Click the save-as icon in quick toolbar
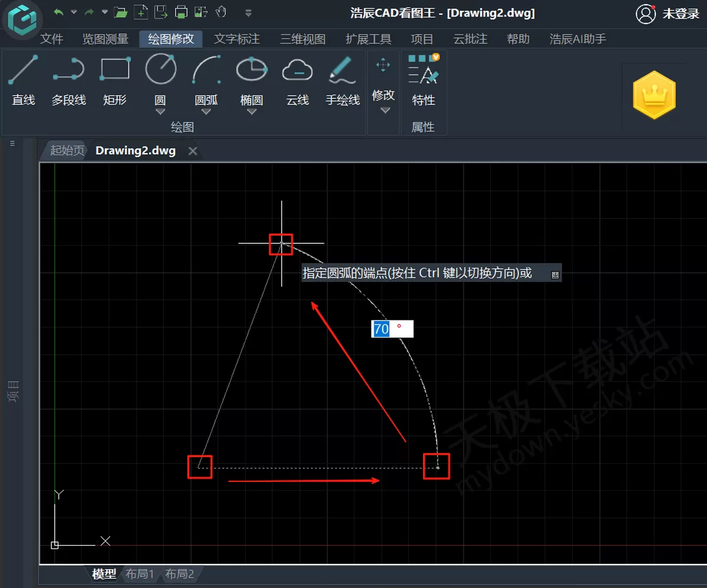This screenshot has height=588, width=707. click(161, 12)
